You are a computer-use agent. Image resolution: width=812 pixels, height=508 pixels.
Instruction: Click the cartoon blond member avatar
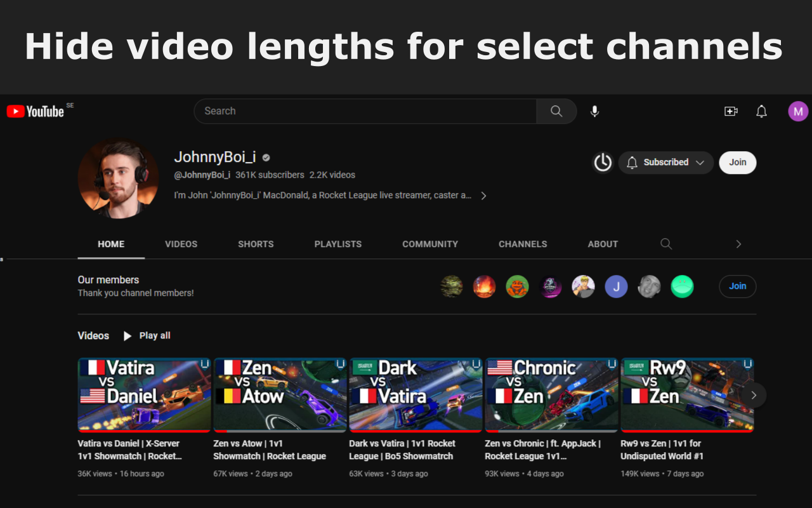pyautogui.click(x=584, y=286)
